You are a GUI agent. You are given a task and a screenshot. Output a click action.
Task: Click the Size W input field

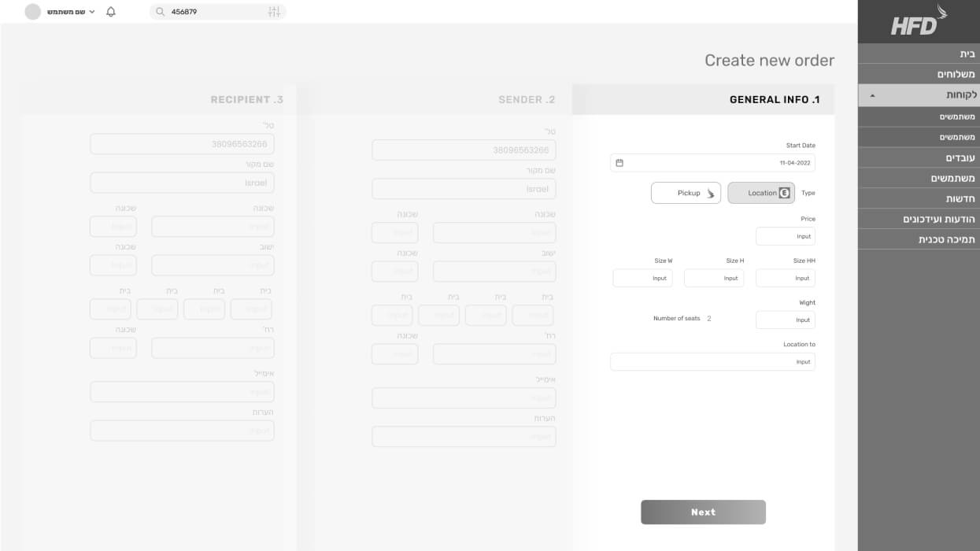coord(642,278)
